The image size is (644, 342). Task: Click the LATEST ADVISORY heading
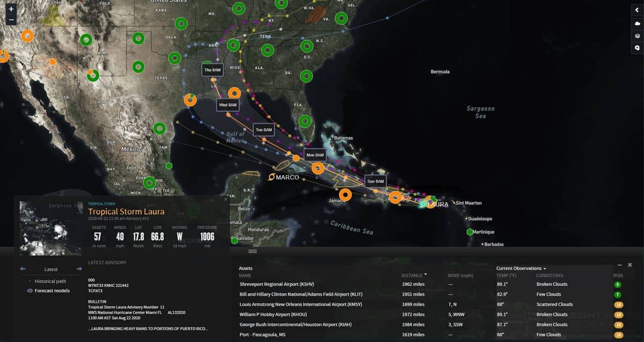[107, 263]
